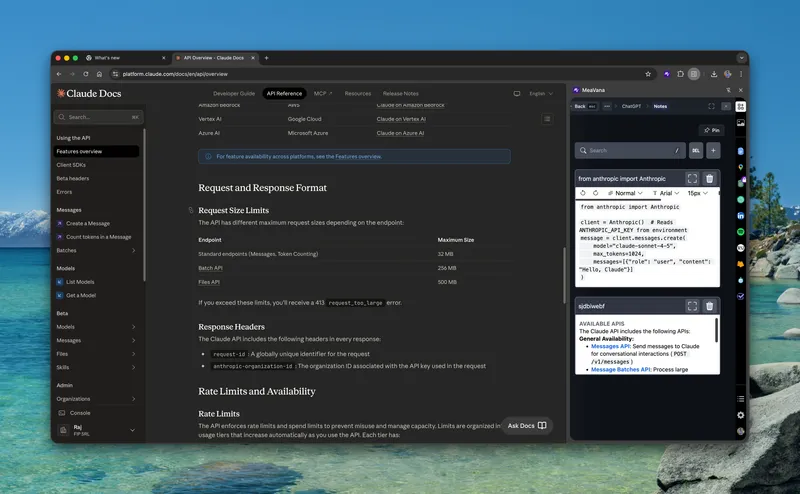This screenshot has width=800, height=494.
Task: Bookmark this page with the star icon
Action: click(x=648, y=74)
